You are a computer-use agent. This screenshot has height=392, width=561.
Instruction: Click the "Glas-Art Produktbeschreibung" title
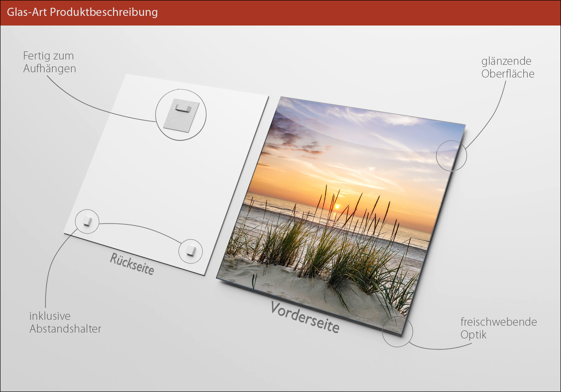82,12
